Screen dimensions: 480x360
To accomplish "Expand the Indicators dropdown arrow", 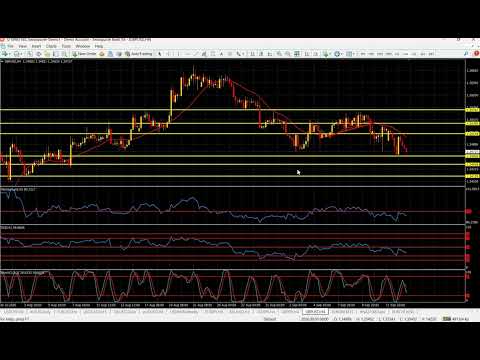I will pyautogui.click(x=330, y=54).
